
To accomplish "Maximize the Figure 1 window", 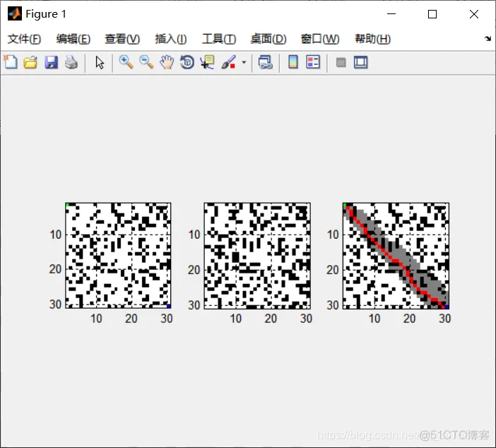I will point(432,14).
